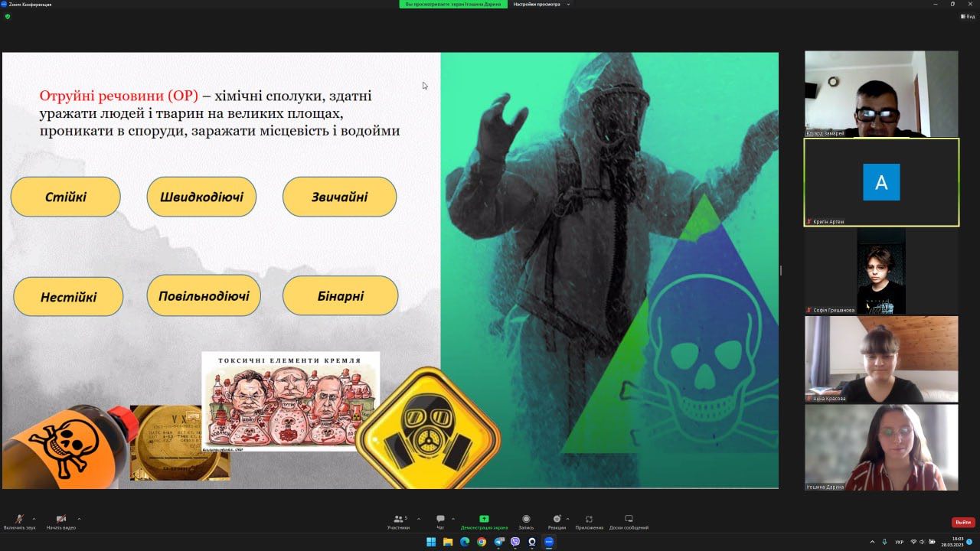
Task: Open the Чат chat panel
Action: click(440, 520)
